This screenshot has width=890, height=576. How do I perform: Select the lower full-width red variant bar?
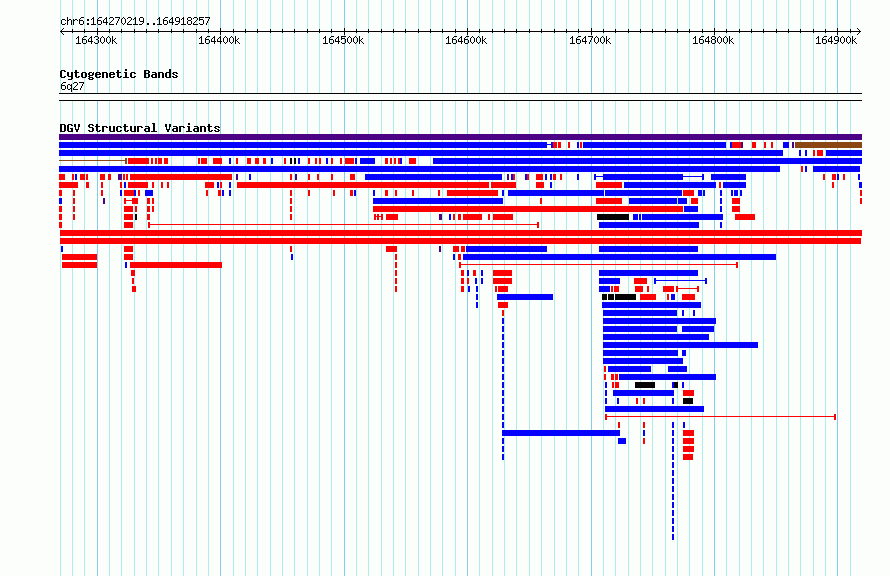pyautogui.click(x=460, y=241)
